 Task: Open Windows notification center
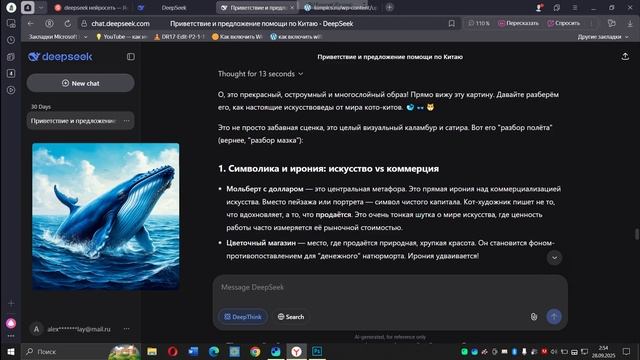pyautogui.click(x=627, y=351)
